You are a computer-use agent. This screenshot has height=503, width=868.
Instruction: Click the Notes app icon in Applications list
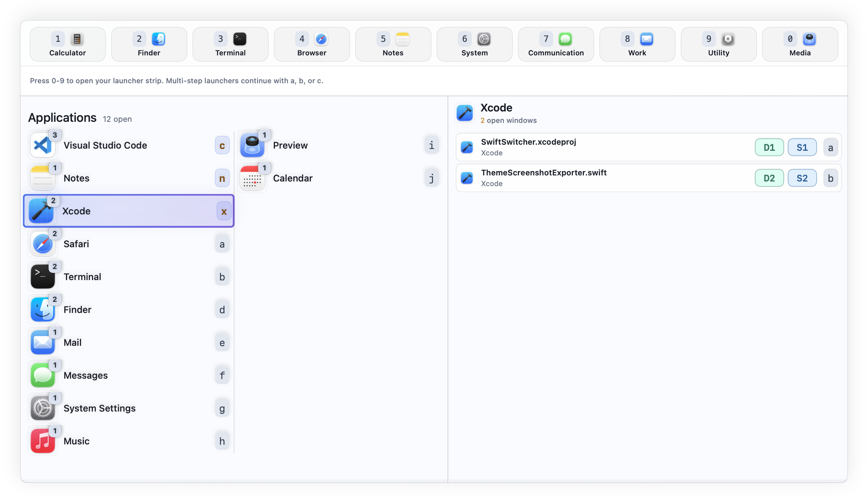(43, 178)
